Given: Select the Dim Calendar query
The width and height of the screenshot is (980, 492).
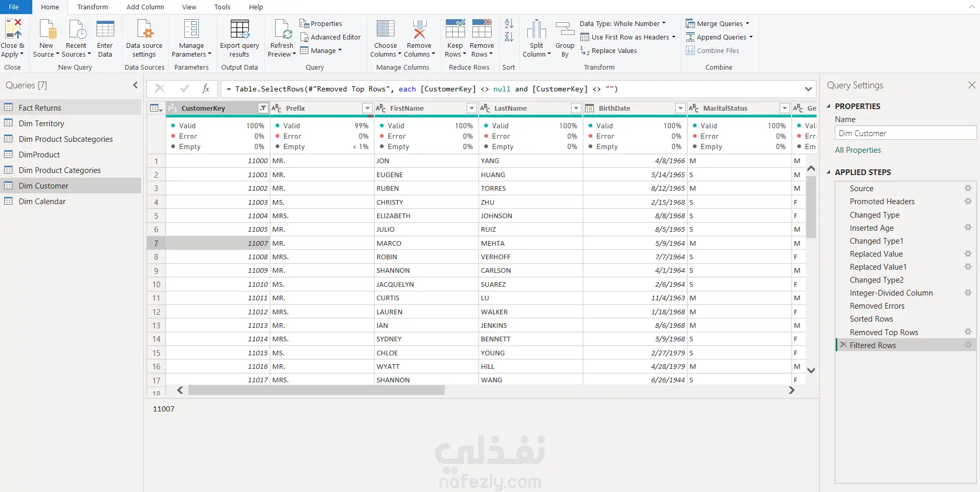Looking at the screenshot, I should pyautogui.click(x=71, y=201).
